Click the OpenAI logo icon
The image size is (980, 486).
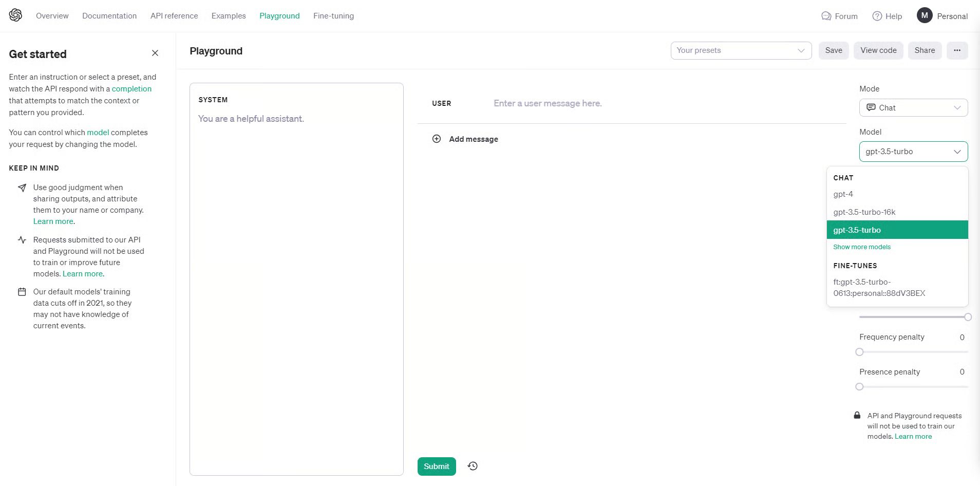click(15, 15)
